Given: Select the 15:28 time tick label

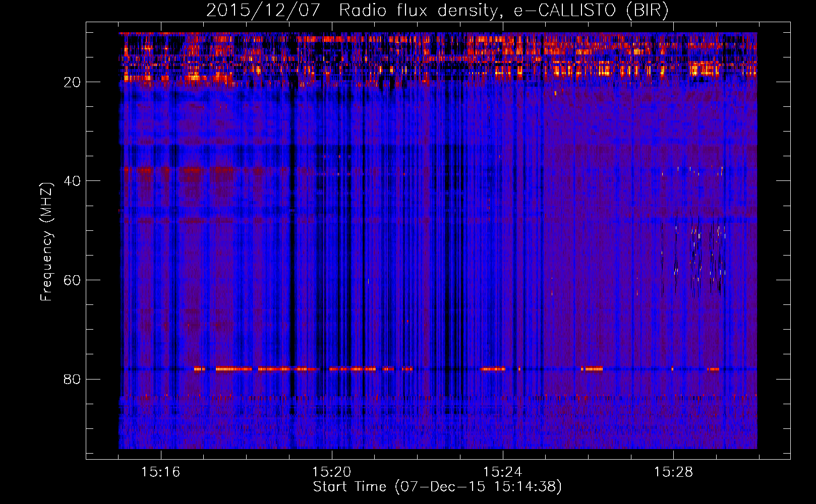Looking at the screenshot, I should [x=673, y=472].
